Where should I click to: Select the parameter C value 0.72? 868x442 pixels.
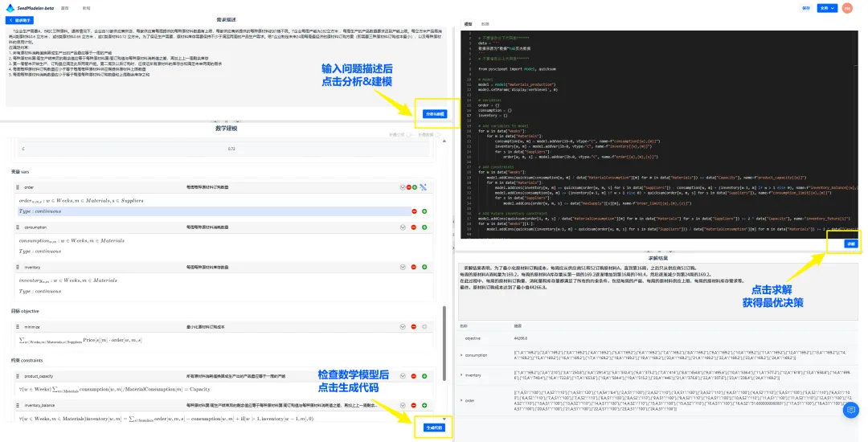(x=232, y=149)
